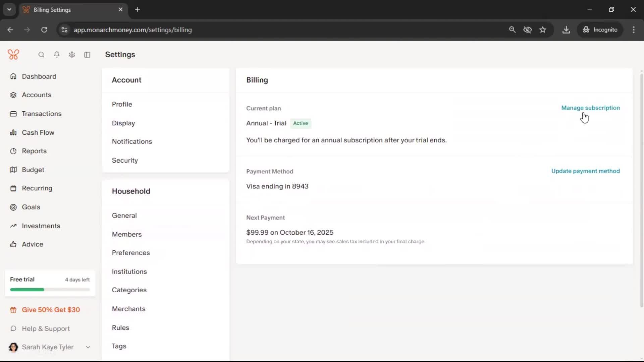
Task: Expand Sarah Kaye Tyler user menu
Action: 88,347
